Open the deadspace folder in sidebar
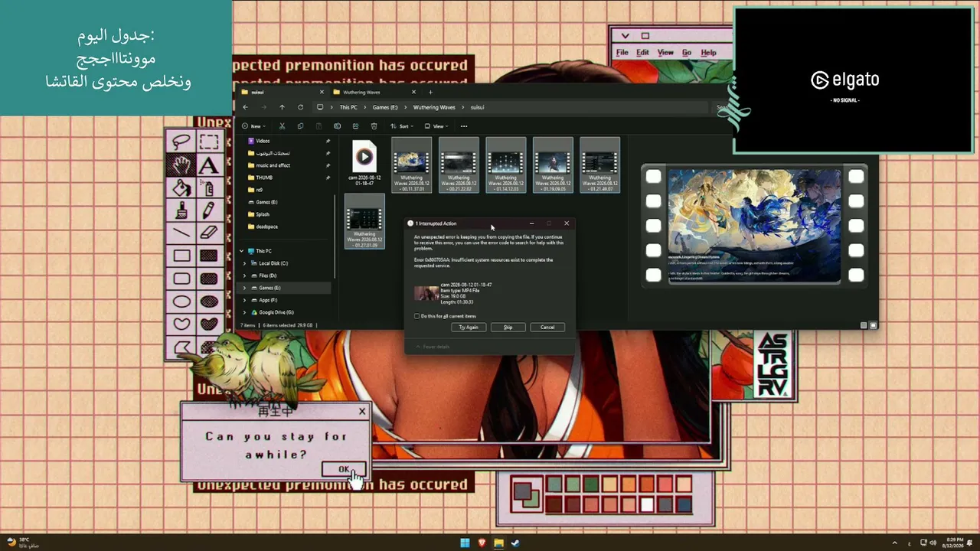The width and height of the screenshot is (980, 551). 263,227
